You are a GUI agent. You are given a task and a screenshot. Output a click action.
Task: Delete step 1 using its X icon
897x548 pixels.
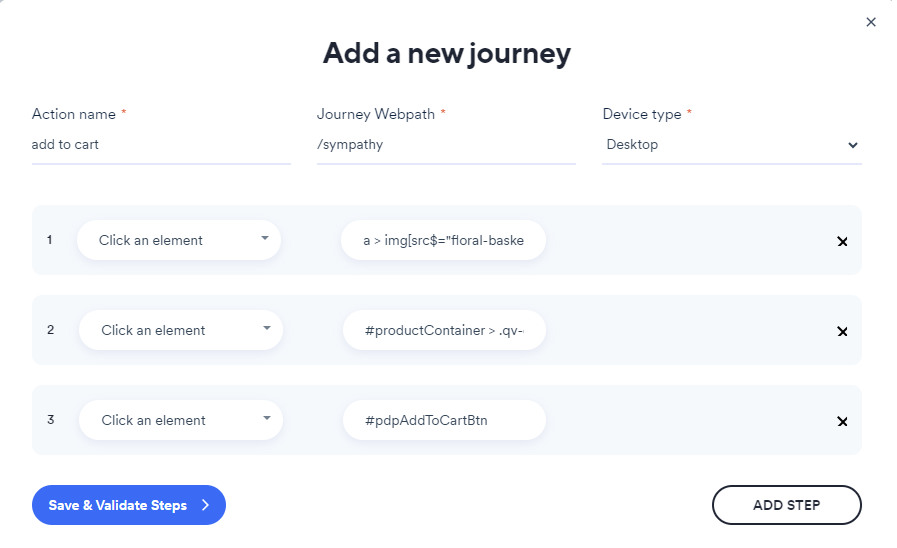[842, 241]
